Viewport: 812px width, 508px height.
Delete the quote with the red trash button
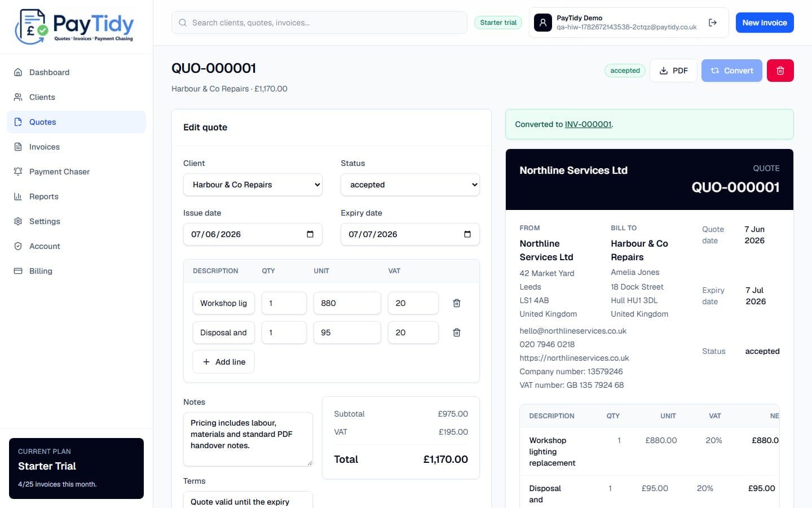(780, 71)
